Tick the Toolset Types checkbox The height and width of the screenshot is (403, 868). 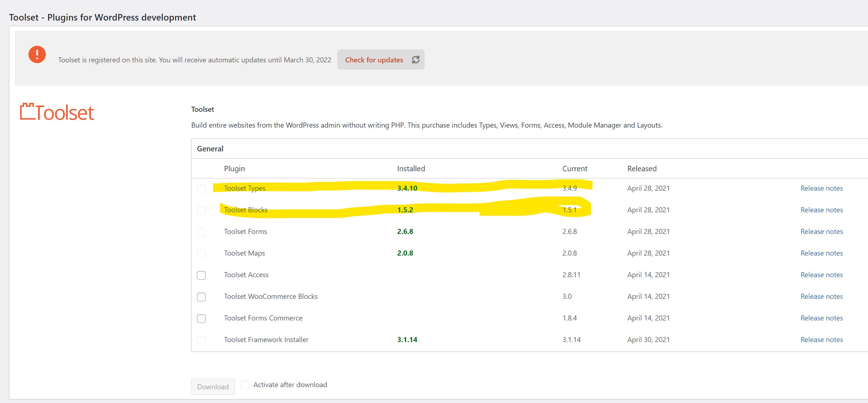pos(201,189)
